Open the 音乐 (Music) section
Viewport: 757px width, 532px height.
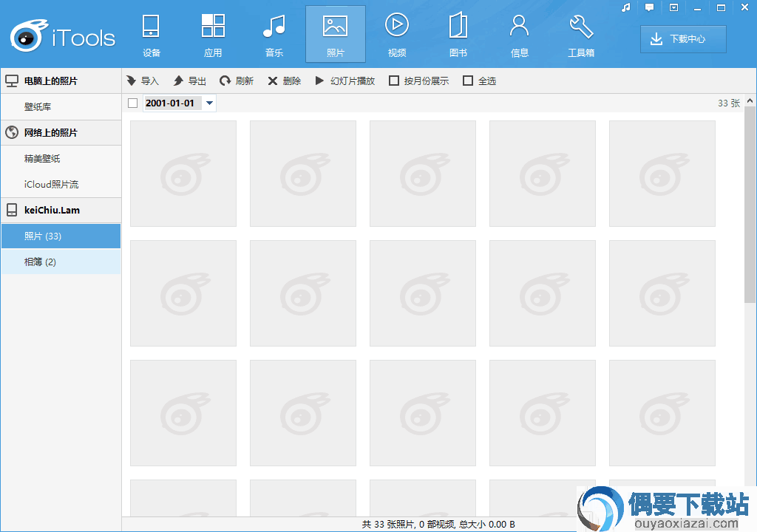click(x=274, y=35)
